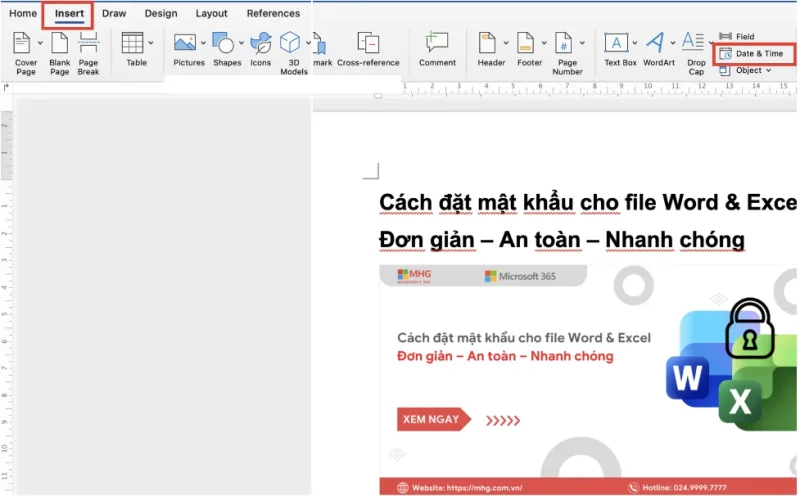Click the Table grid icon

(x=133, y=43)
